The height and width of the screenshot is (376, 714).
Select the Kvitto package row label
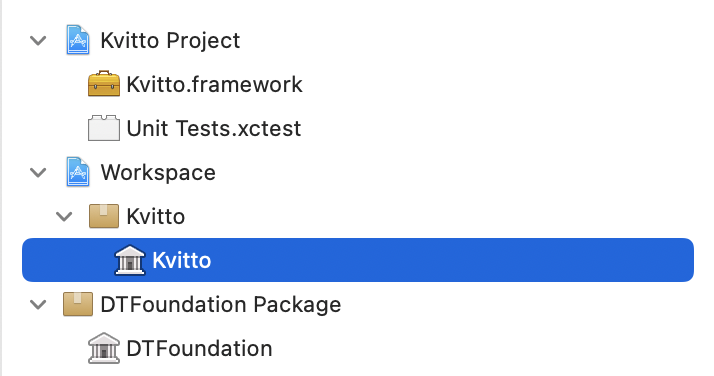(156, 216)
